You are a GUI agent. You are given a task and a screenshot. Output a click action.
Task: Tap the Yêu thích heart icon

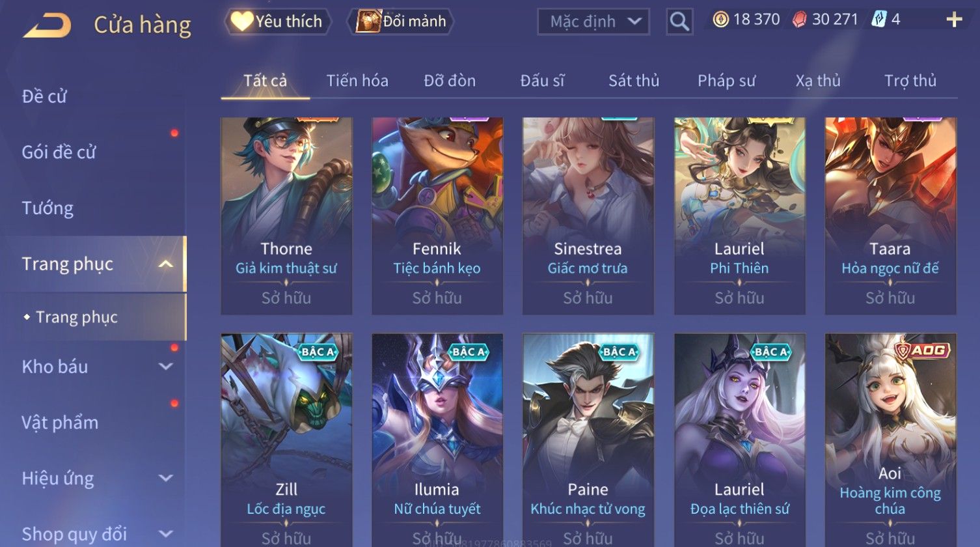(241, 21)
